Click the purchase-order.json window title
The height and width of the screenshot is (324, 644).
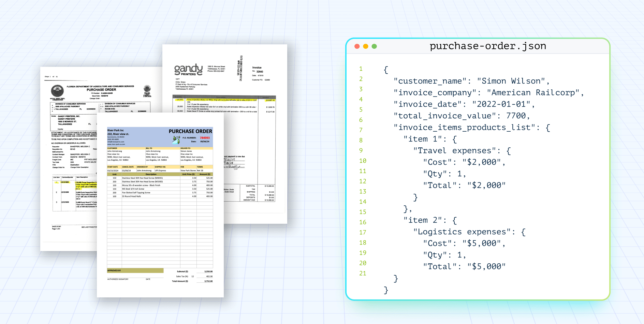(x=487, y=46)
